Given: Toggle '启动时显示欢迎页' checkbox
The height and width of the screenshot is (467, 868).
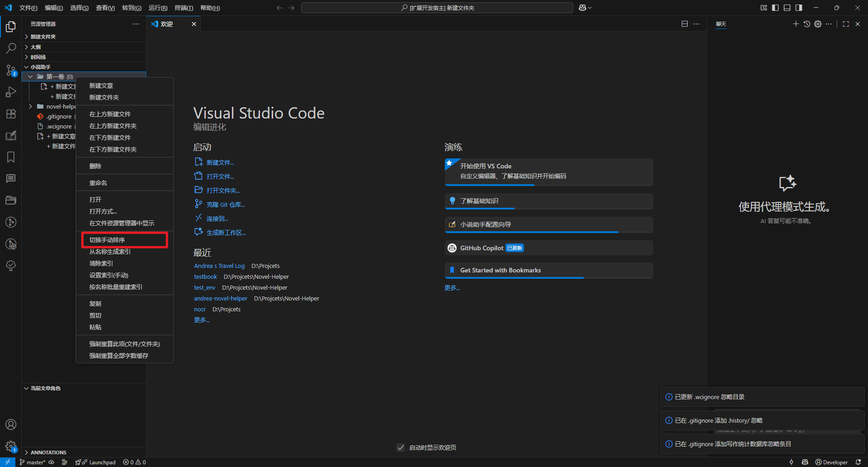Looking at the screenshot, I should [401, 448].
